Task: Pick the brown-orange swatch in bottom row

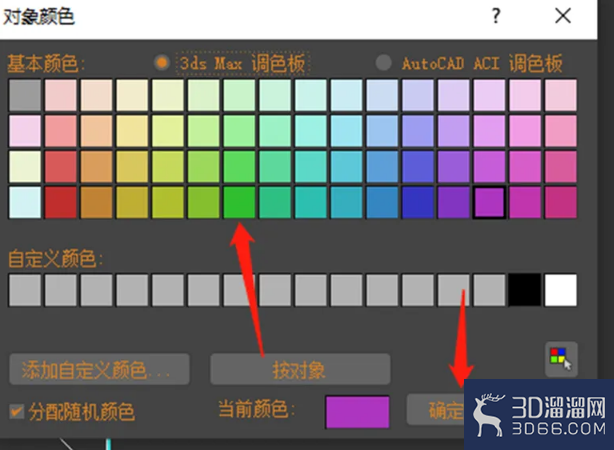Action: pyautogui.click(x=96, y=202)
